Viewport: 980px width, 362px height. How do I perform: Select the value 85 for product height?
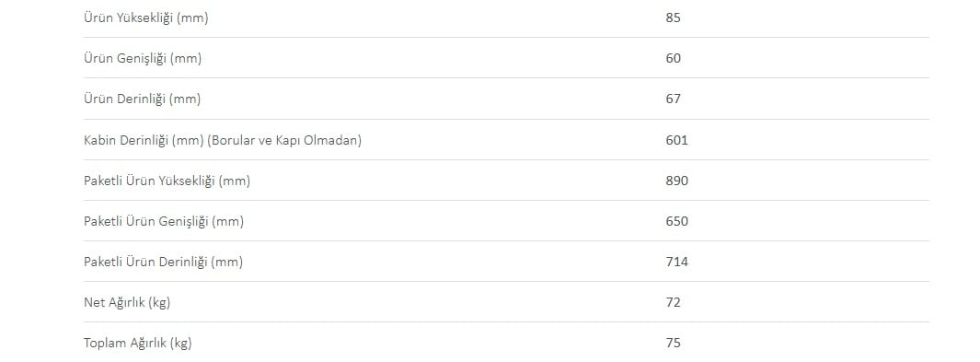point(674,18)
